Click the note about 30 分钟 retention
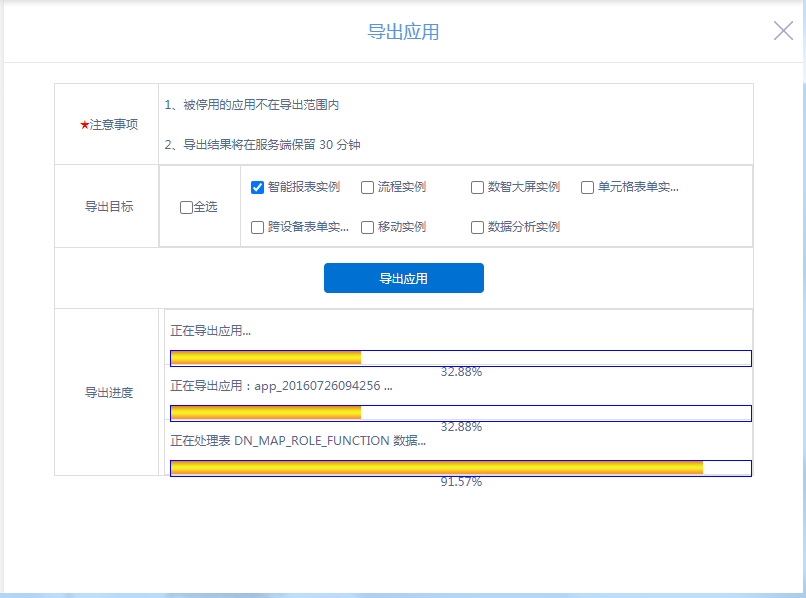Viewport: 806px width, 598px height. pyautogui.click(x=263, y=145)
